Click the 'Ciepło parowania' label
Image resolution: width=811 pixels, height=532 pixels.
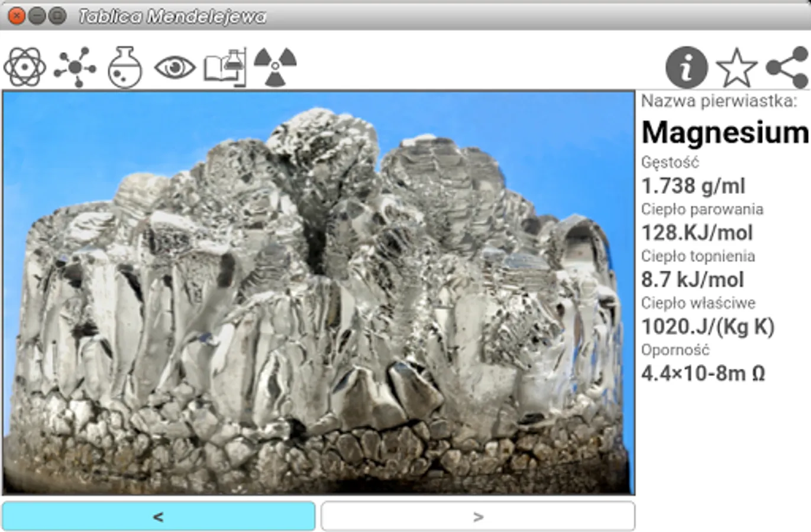tap(702, 209)
